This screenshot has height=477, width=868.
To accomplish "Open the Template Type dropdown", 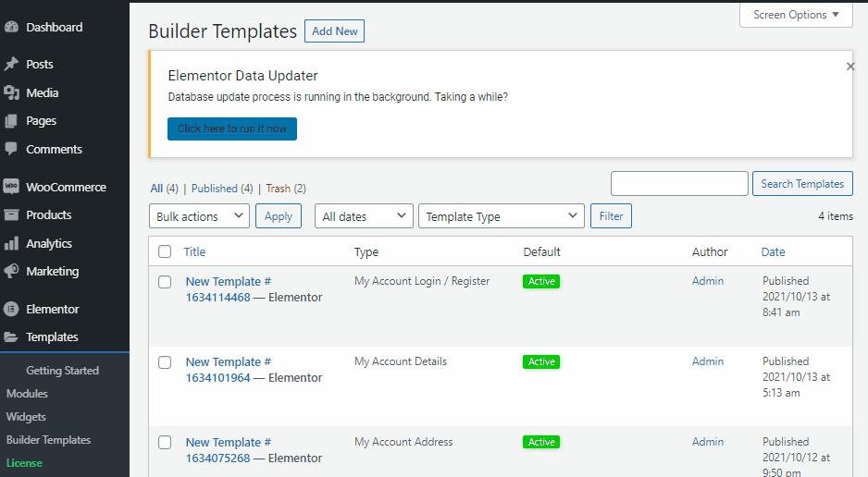I will [x=502, y=216].
